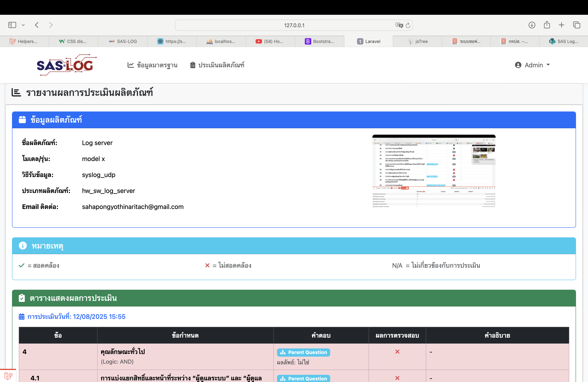Click the Safari sidebar toggle icon

pyautogui.click(x=12, y=25)
